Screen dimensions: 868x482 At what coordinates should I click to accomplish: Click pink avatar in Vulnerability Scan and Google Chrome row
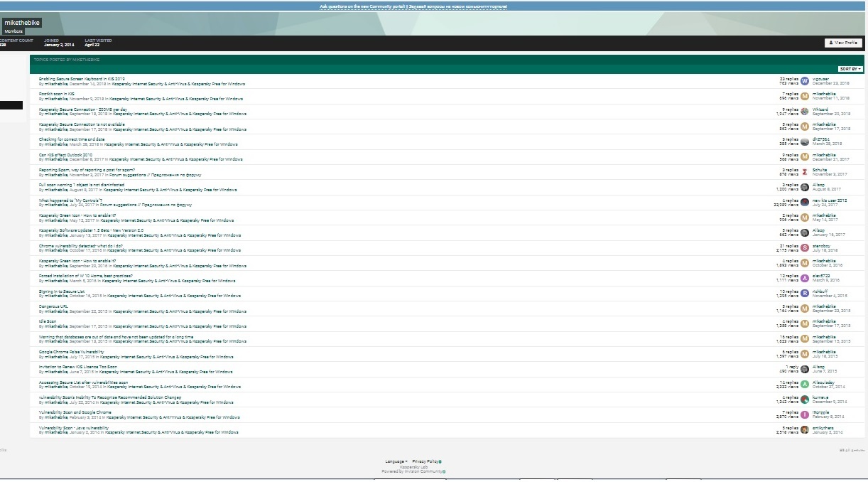click(x=805, y=414)
